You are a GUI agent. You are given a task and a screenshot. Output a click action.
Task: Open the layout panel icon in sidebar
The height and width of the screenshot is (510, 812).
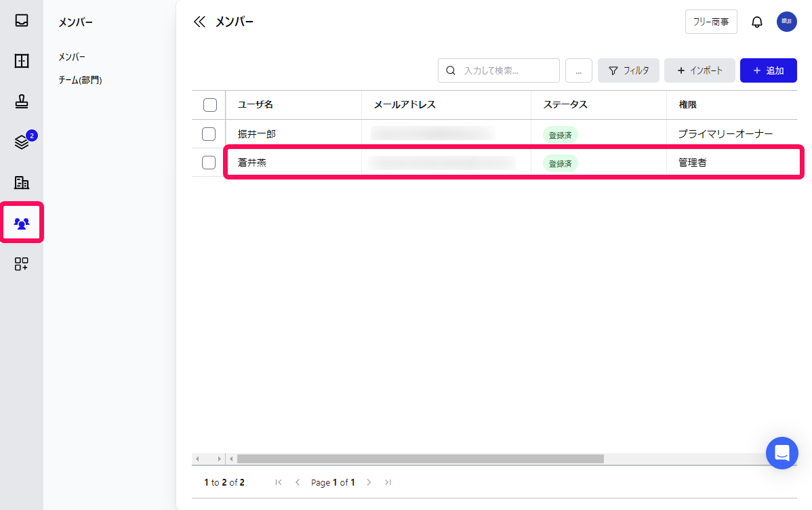click(x=21, y=60)
